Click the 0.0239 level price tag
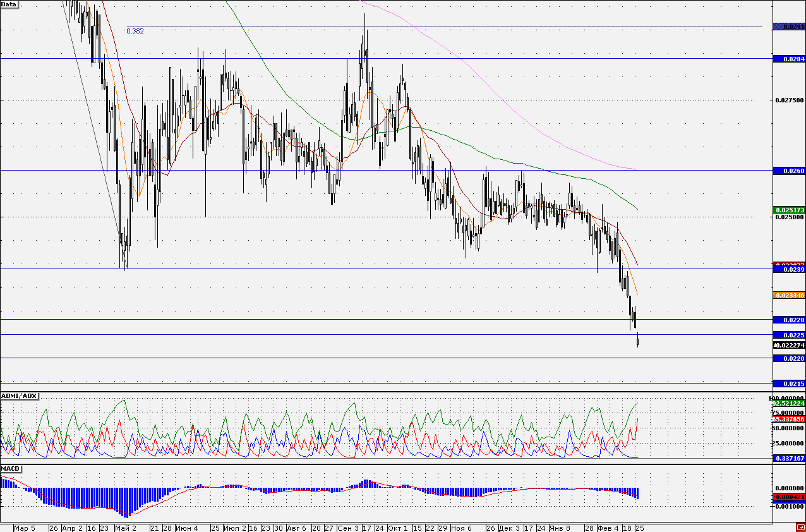Screen dimensions: 806x532 789,270
